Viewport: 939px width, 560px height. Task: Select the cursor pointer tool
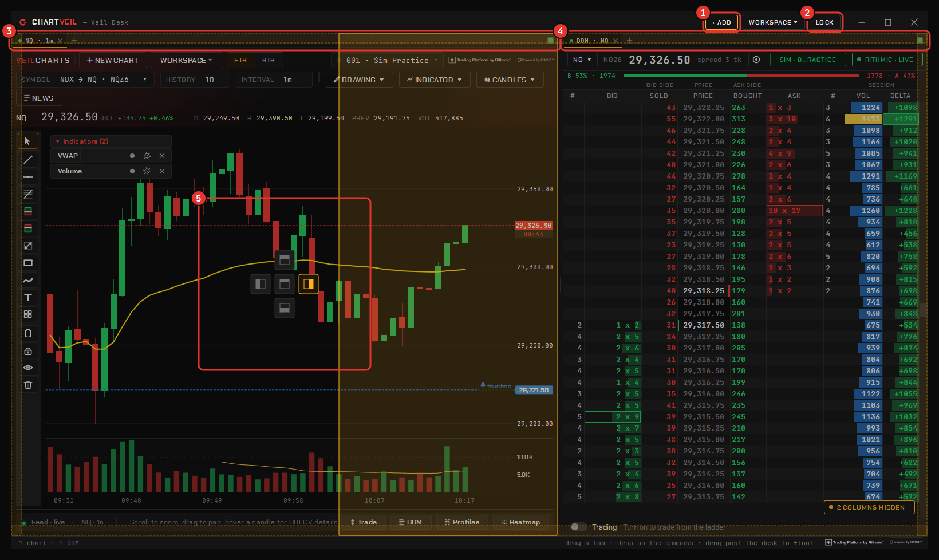27,141
